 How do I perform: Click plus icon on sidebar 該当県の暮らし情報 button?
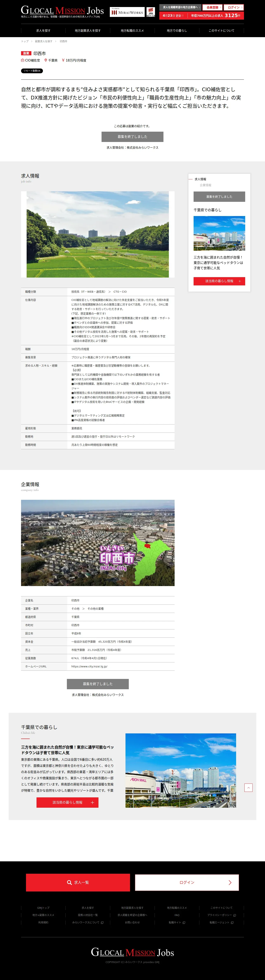pos(239,281)
